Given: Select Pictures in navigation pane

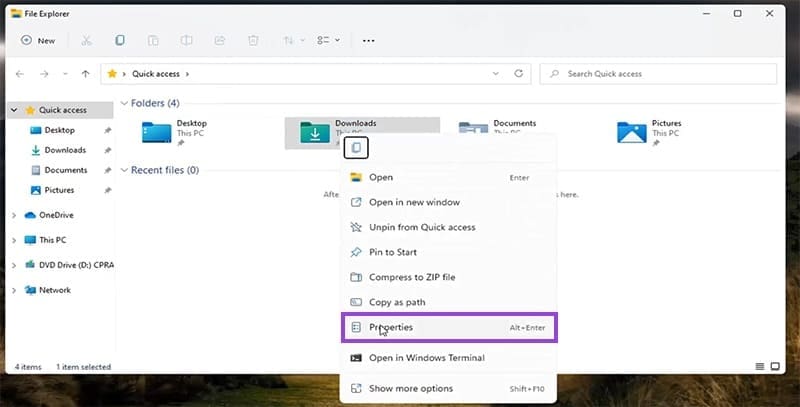Looking at the screenshot, I should [x=59, y=190].
